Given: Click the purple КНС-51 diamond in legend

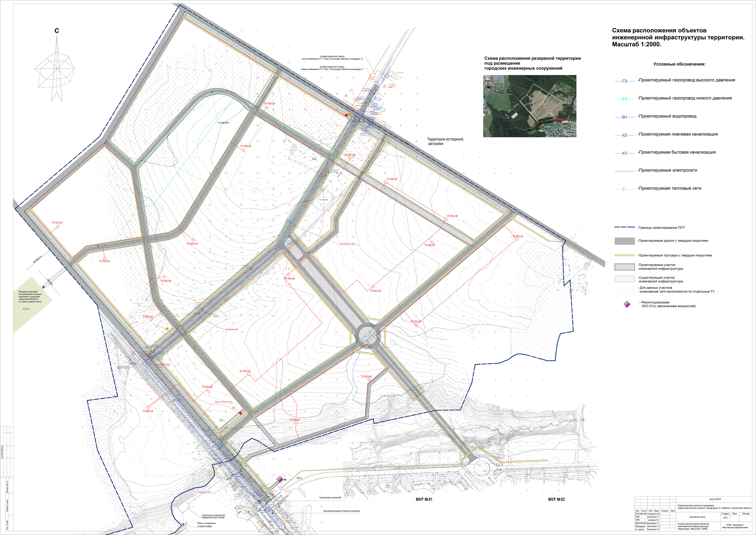Looking at the screenshot, I should pos(627,304).
